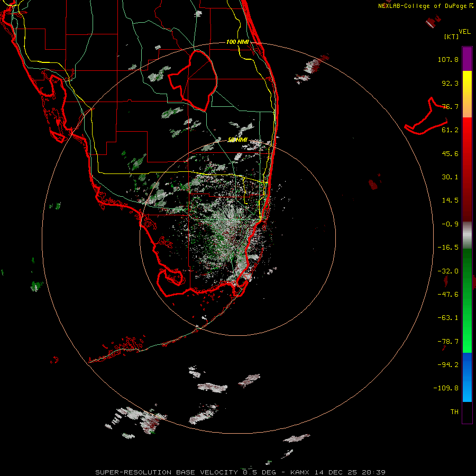Click the 20:39 timestamp

(374, 472)
